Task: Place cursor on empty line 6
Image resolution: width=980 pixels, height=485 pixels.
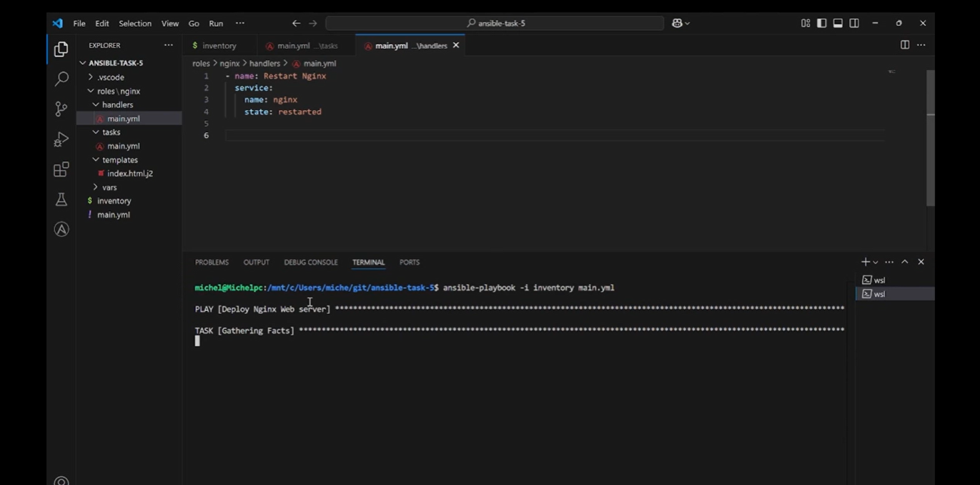Action: tap(554, 136)
